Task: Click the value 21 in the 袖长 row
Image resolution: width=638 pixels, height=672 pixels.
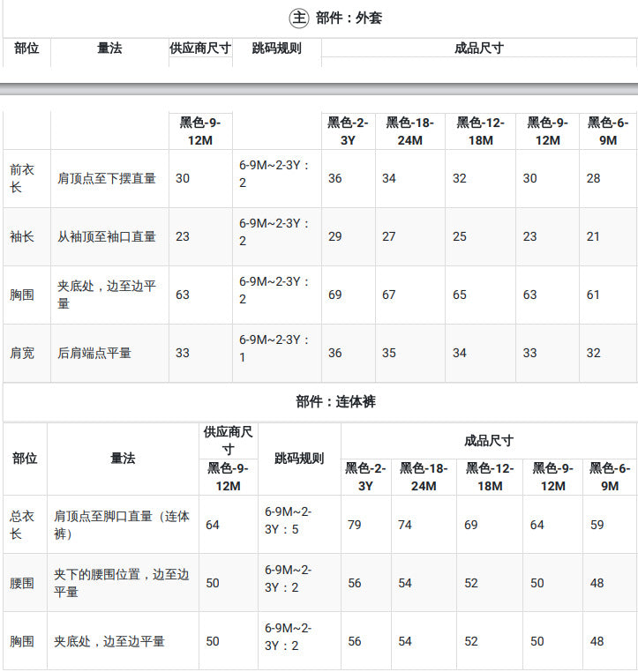Action: coord(593,236)
